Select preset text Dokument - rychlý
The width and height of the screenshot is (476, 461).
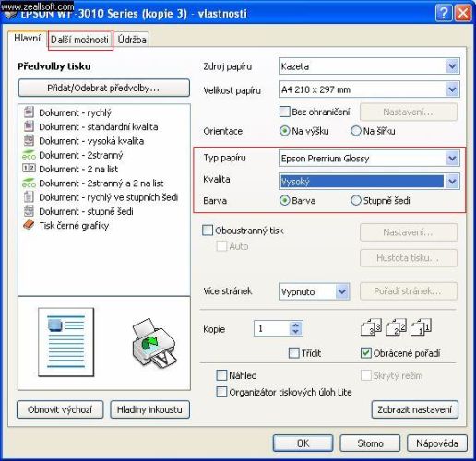point(76,112)
